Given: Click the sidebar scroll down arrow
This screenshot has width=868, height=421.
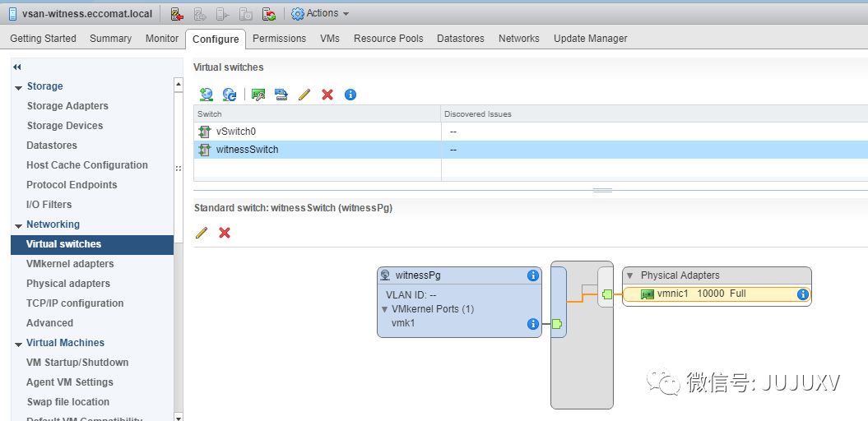Looking at the screenshot, I should tap(179, 418).
